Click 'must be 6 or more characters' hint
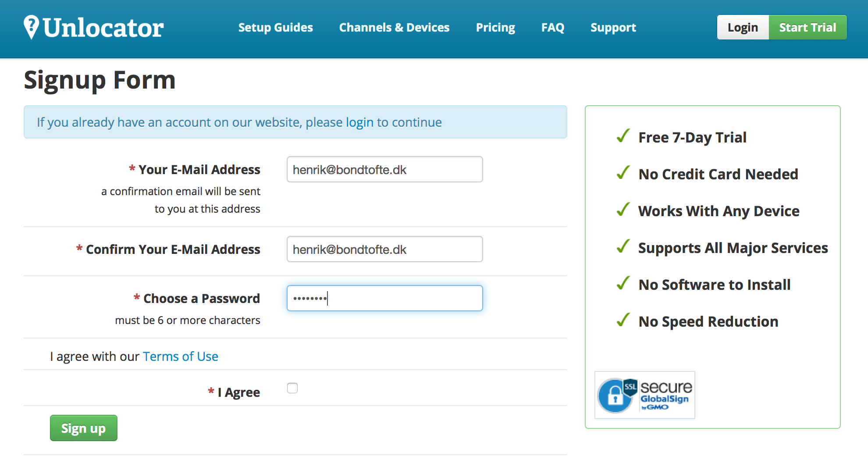The image size is (868, 456). tap(188, 321)
